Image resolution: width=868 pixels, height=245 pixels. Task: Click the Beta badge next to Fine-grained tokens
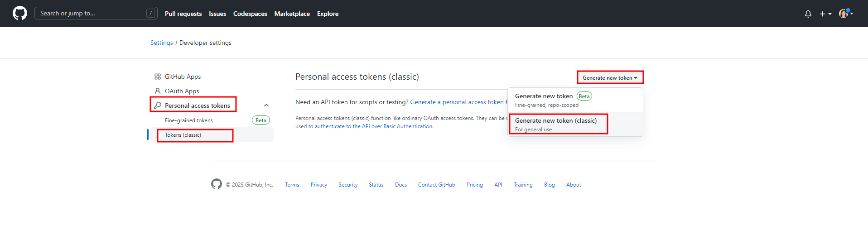tap(261, 120)
